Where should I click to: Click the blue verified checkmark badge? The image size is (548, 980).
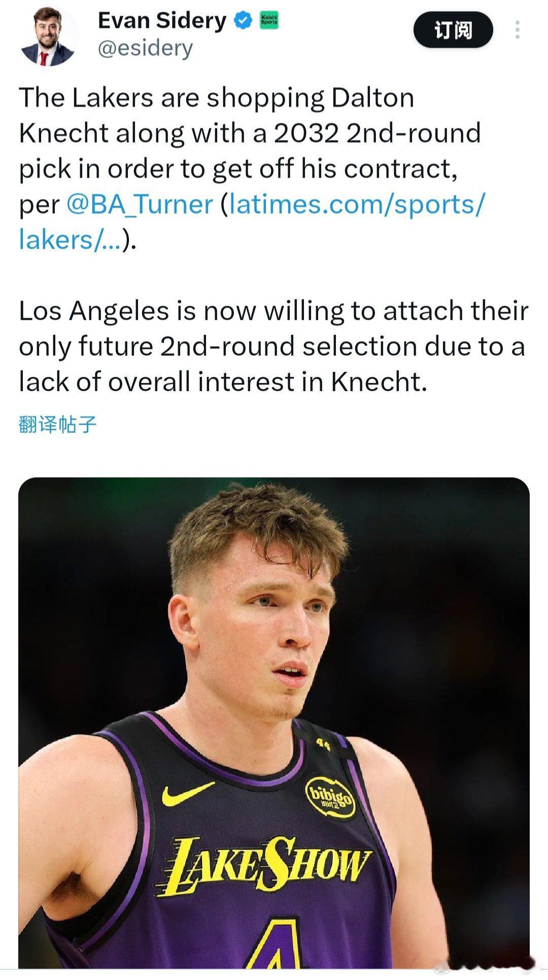243,21
